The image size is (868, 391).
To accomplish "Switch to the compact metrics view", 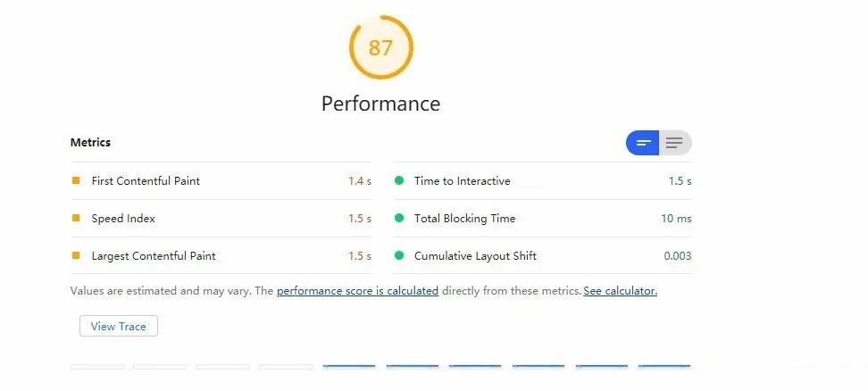I will [x=643, y=143].
